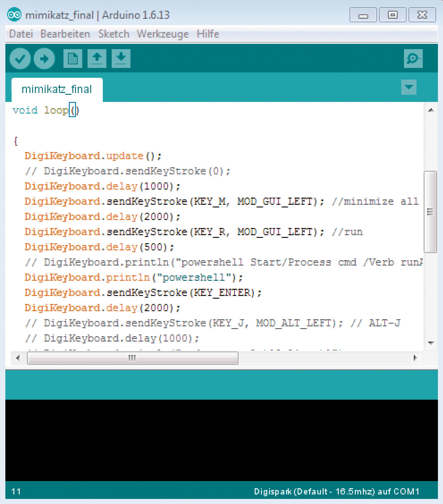
Task: Open the Serial Monitor magnifier icon
Action: click(x=413, y=59)
